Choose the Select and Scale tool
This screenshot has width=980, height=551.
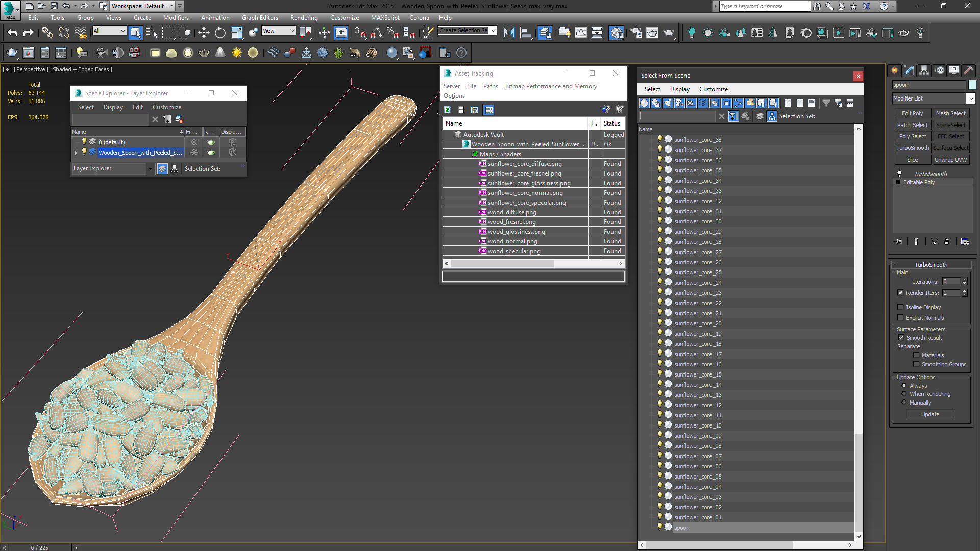point(237,33)
